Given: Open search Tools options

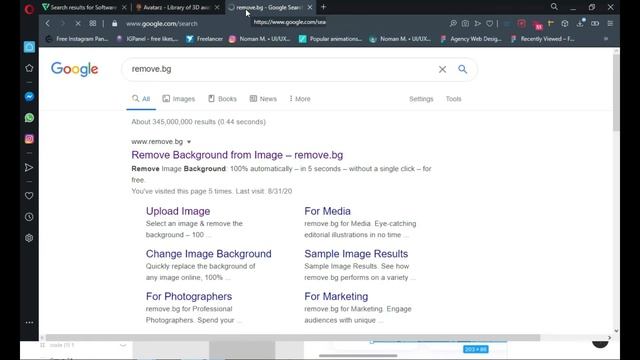Looking at the screenshot, I should click(453, 99).
